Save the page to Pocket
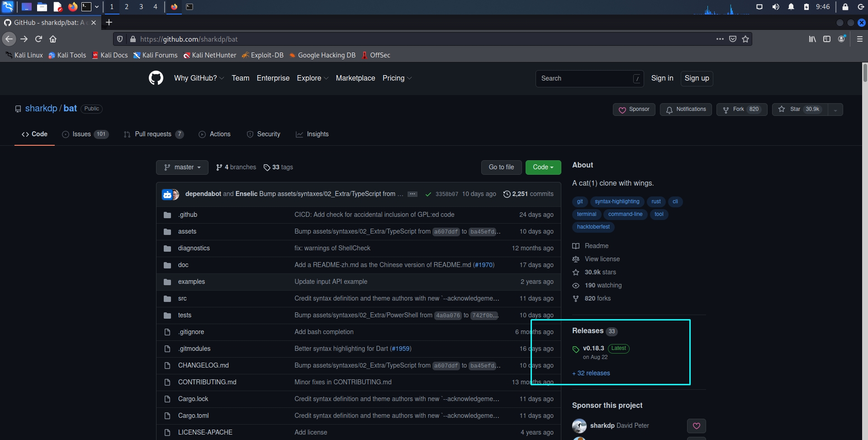Image resolution: width=868 pixels, height=440 pixels. pos(733,39)
